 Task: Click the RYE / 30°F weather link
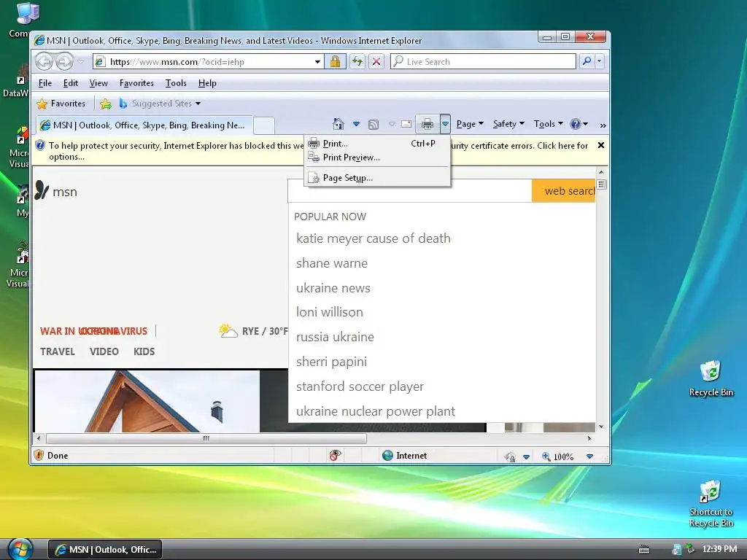coord(253,330)
